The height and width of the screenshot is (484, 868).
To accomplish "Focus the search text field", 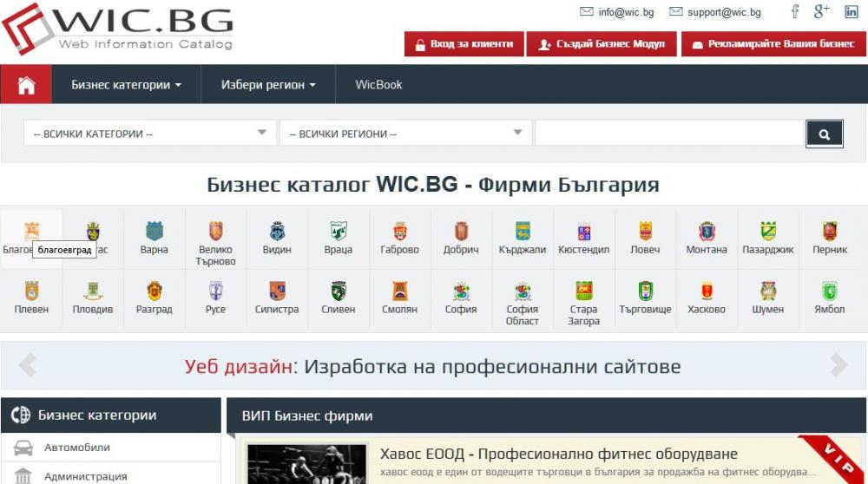I will coord(670,134).
